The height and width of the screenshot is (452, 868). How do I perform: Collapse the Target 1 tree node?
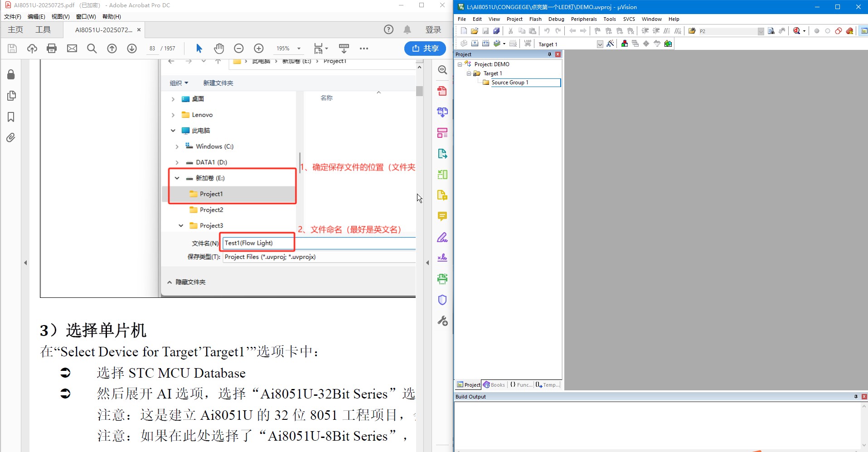point(469,73)
